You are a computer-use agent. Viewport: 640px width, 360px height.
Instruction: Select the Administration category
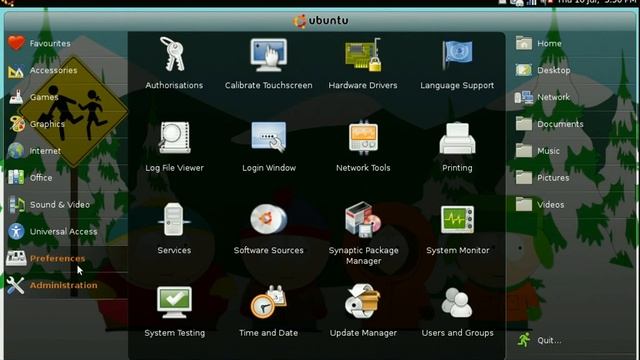click(x=67, y=285)
